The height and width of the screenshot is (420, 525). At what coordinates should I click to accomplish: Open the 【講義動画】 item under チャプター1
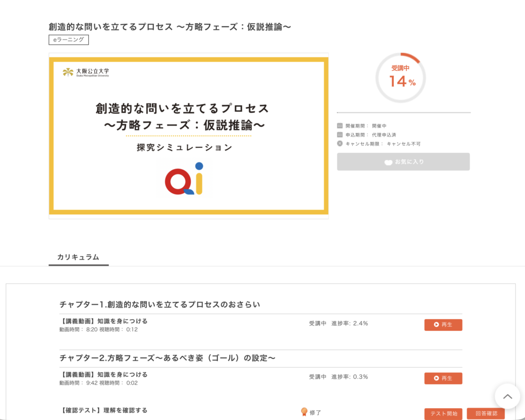pyautogui.click(x=104, y=321)
